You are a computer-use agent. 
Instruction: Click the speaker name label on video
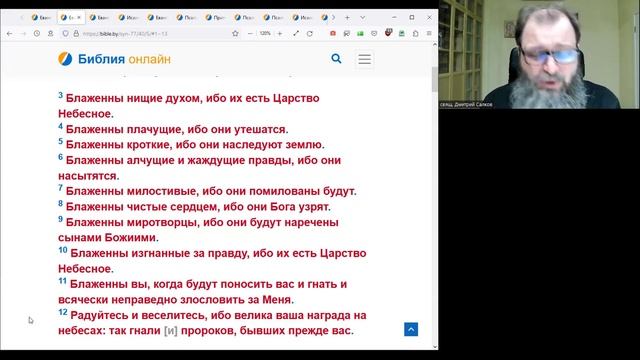(x=466, y=104)
